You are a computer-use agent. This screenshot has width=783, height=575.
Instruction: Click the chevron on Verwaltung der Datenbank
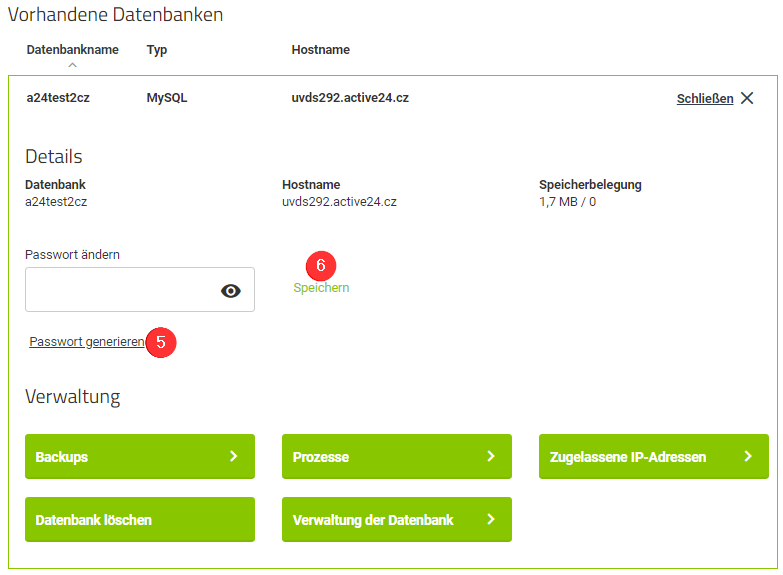click(x=490, y=520)
